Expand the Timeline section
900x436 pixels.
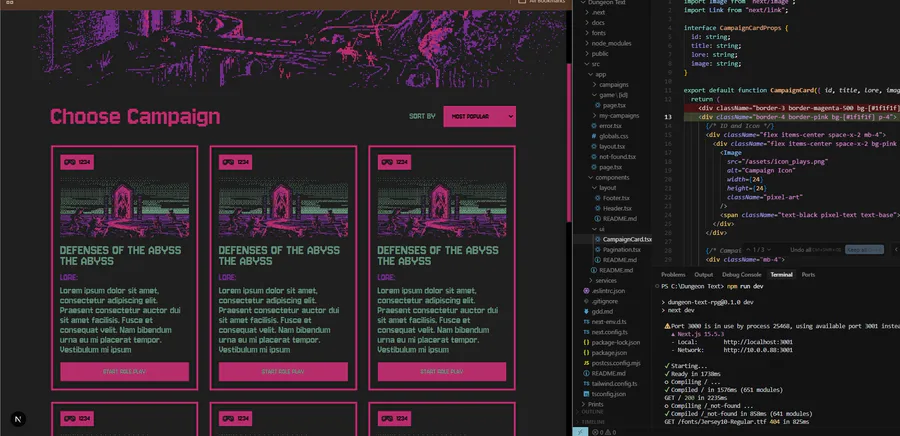(x=592, y=422)
